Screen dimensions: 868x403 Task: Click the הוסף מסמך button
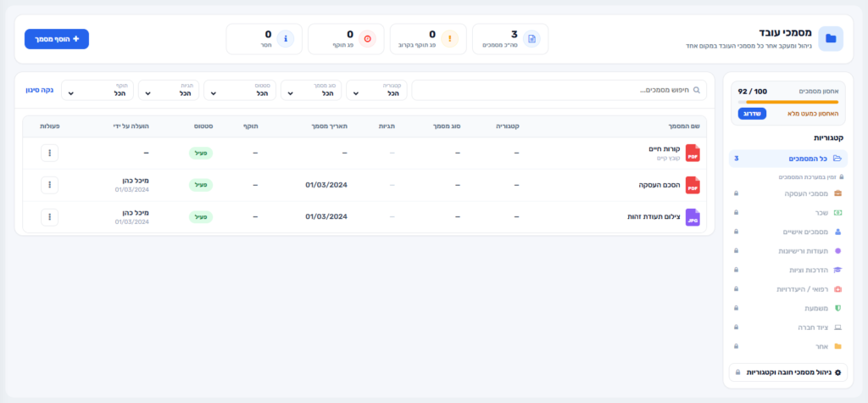(57, 39)
